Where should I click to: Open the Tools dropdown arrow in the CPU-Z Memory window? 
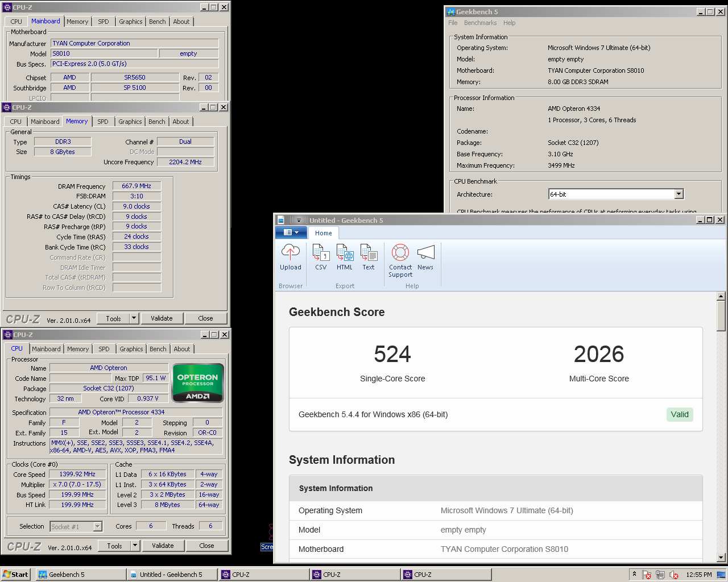pos(134,318)
